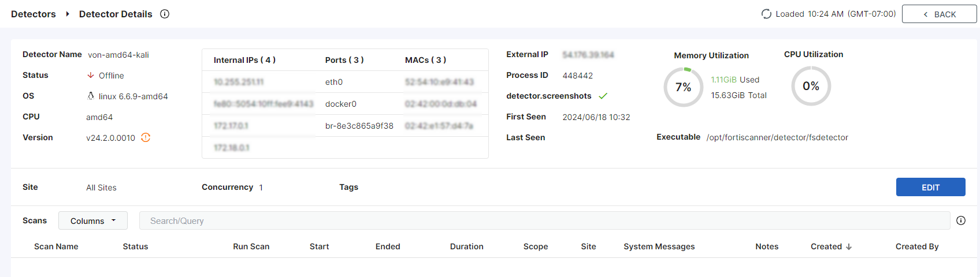Click the Created column sort arrow
This screenshot has width=980, height=277.
point(849,246)
